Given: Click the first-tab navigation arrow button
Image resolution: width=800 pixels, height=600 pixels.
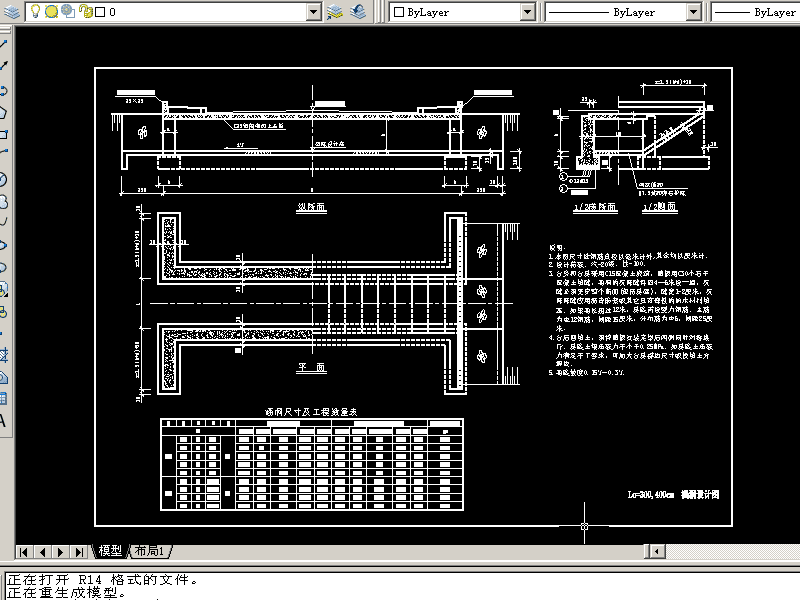Looking at the screenshot, I should tap(24, 552).
